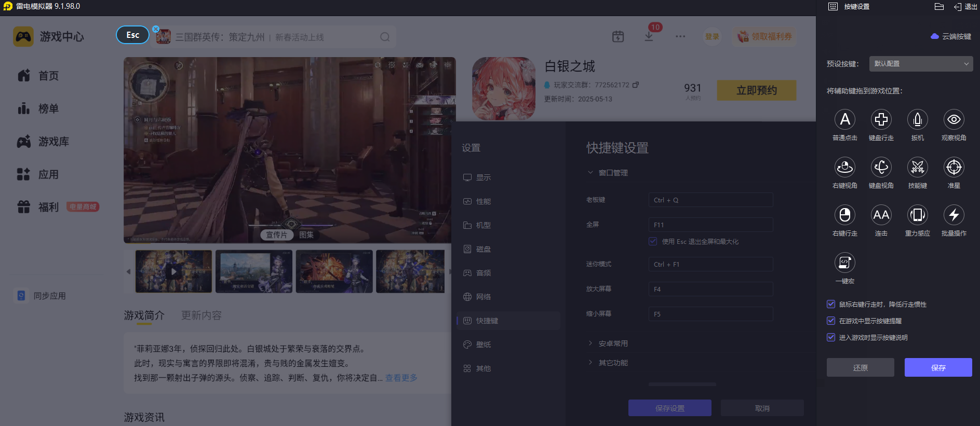The width and height of the screenshot is (980, 426).
Task: Click the 老板键 Ctrl + Q field
Action: [711, 200]
